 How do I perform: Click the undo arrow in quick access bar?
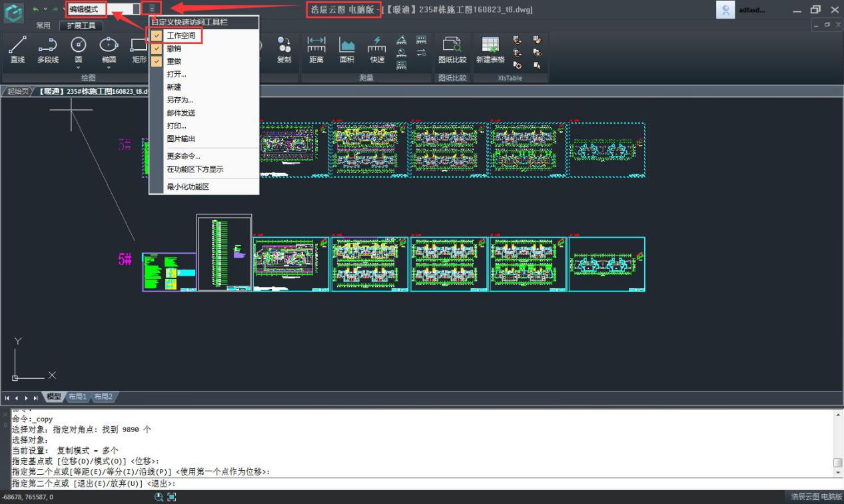tap(35, 9)
